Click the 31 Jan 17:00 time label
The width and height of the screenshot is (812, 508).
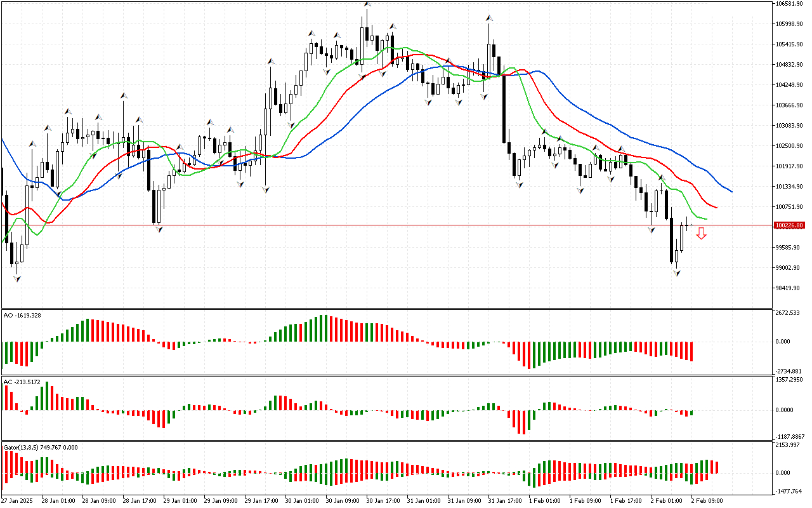pos(505,500)
